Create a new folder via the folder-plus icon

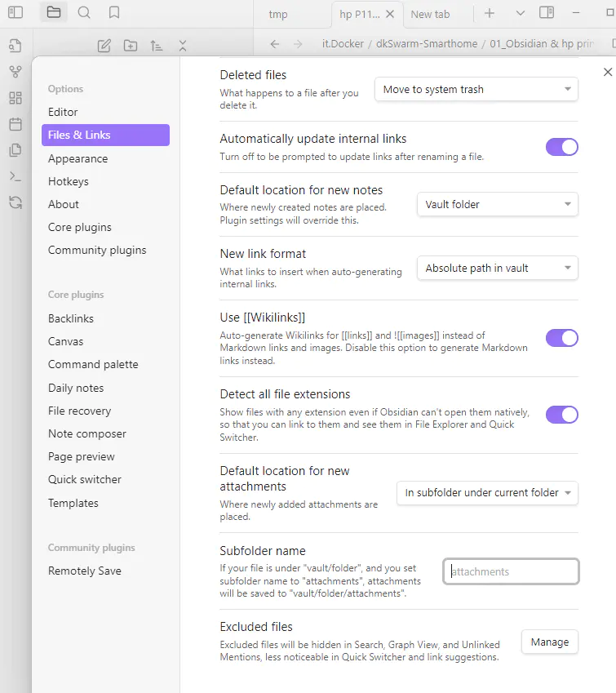click(x=131, y=46)
